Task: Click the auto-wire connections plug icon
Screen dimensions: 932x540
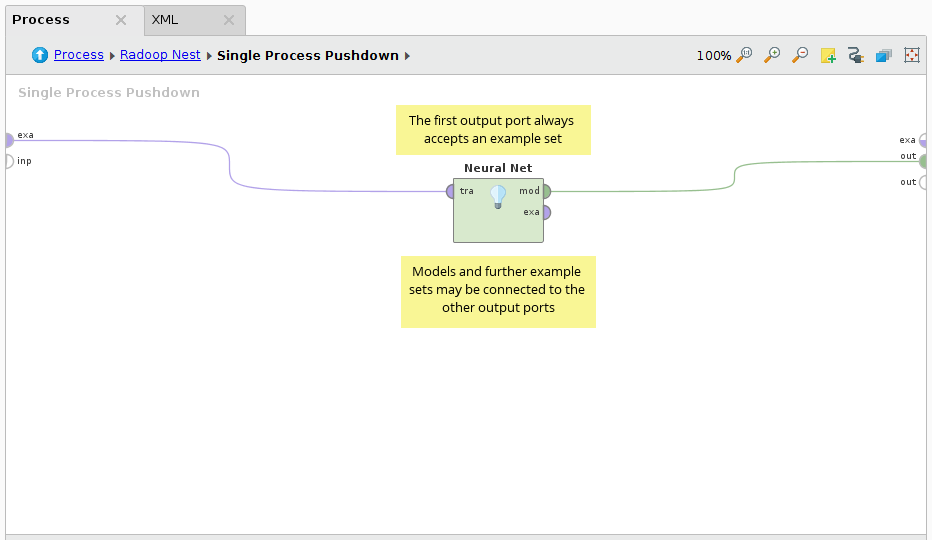Action: 856,56
